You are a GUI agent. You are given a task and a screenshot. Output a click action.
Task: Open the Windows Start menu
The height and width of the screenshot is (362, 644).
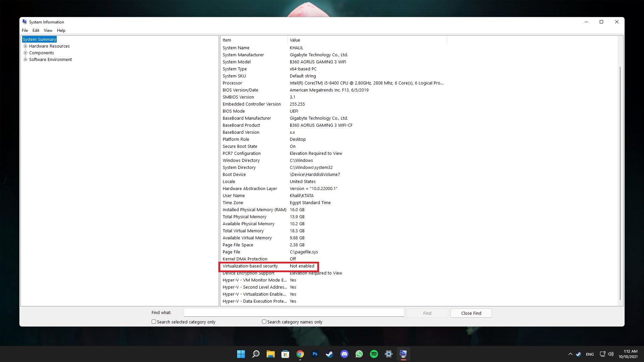tap(241, 354)
